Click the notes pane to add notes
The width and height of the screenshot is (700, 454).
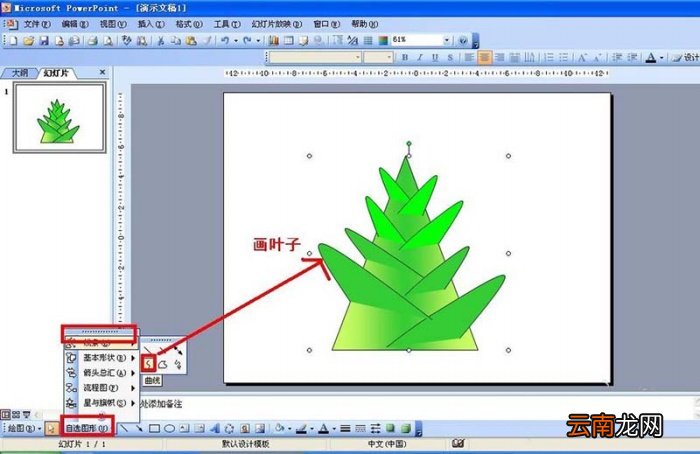[418, 404]
